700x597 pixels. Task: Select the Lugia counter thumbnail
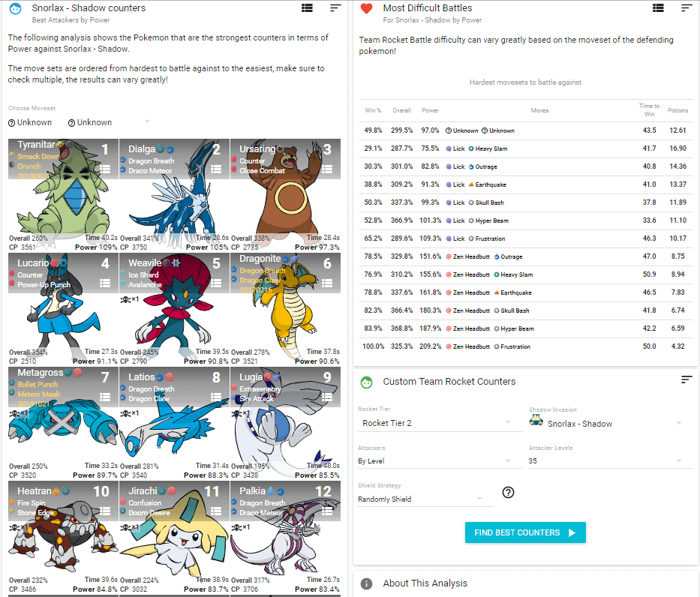[x=285, y=423]
